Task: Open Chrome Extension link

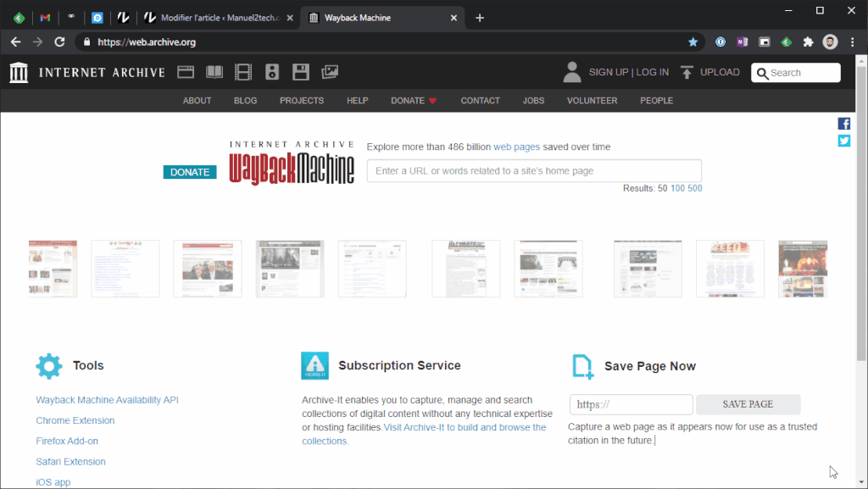Action: pos(75,420)
